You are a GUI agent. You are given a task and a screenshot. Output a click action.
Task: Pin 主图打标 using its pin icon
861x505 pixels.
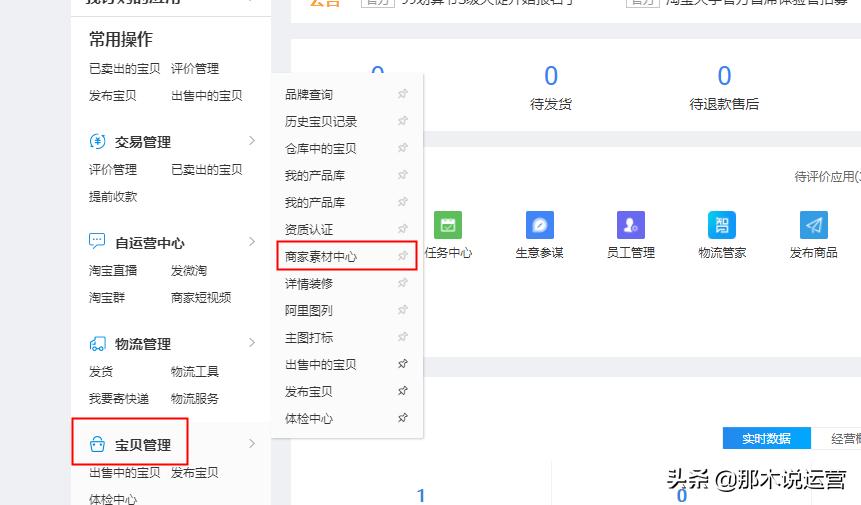[402, 337]
